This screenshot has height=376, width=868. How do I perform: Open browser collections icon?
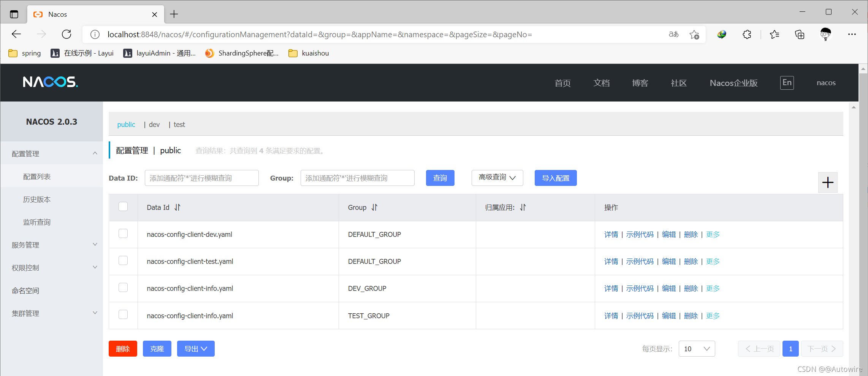[x=800, y=35]
